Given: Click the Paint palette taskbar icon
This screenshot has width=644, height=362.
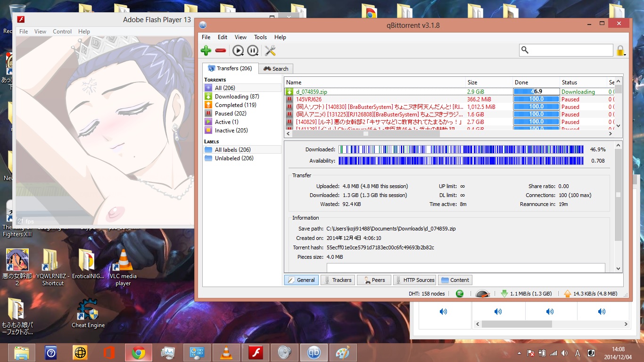Looking at the screenshot, I should click(x=343, y=353).
